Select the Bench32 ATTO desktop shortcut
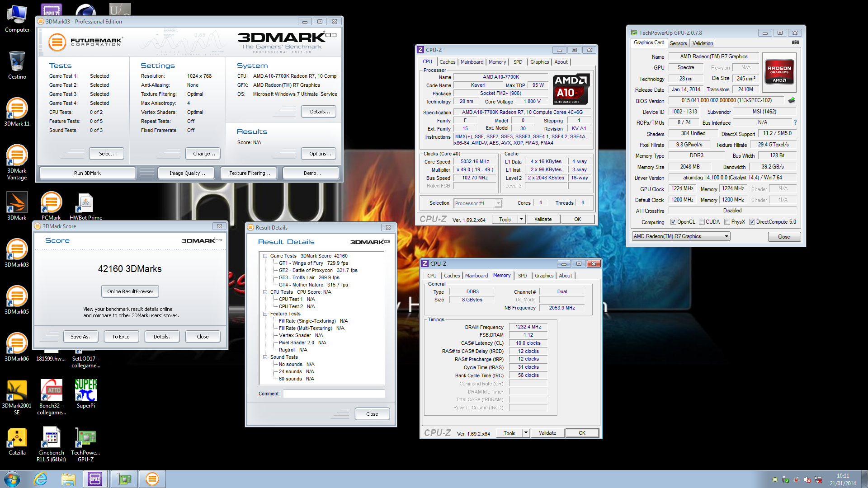The width and height of the screenshot is (868, 488). click(51, 397)
